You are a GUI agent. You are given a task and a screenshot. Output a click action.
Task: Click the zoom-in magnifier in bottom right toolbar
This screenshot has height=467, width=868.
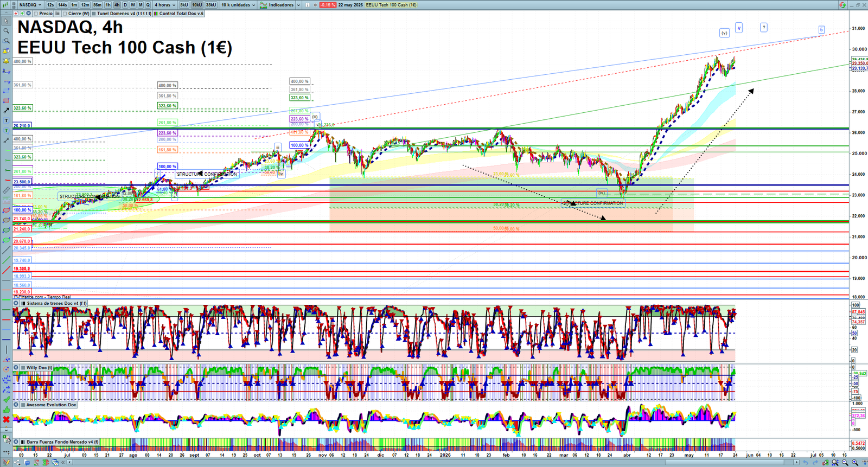pos(855,463)
